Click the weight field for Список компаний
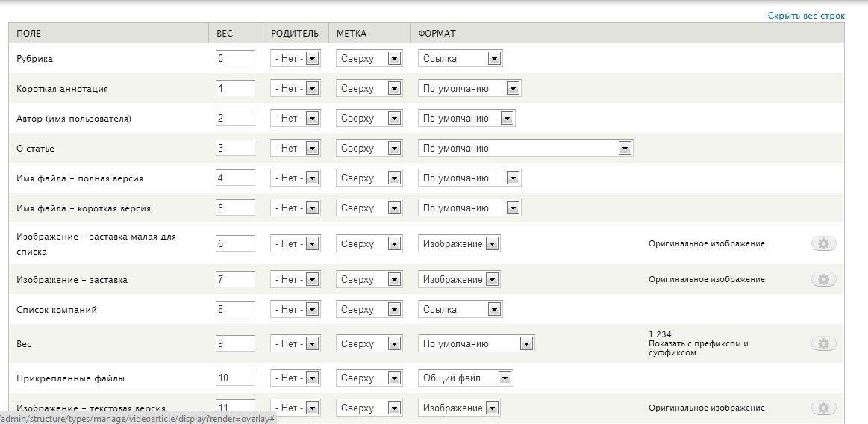The image size is (868, 424). pos(235,310)
